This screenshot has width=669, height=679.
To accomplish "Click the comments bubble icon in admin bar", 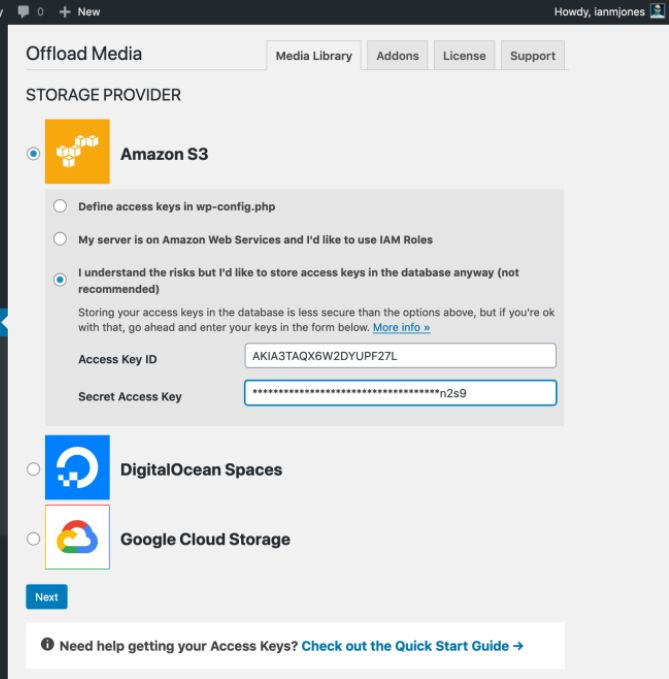I will click(x=23, y=12).
